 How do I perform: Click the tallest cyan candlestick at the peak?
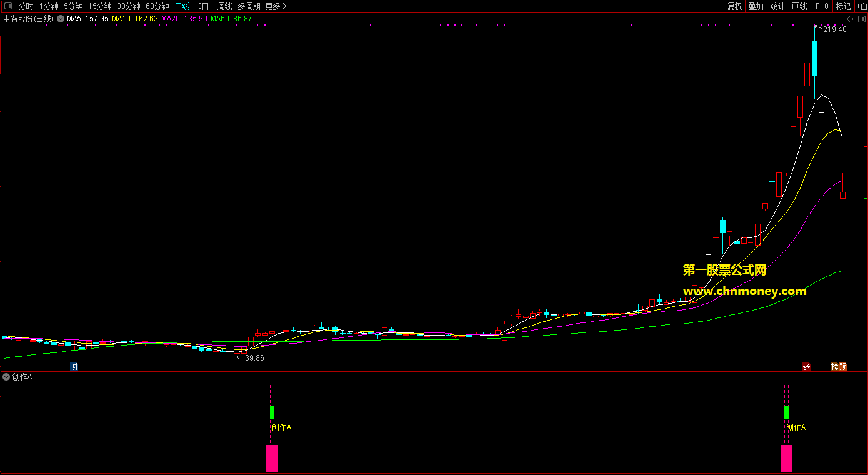pyautogui.click(x=814, y=58)
